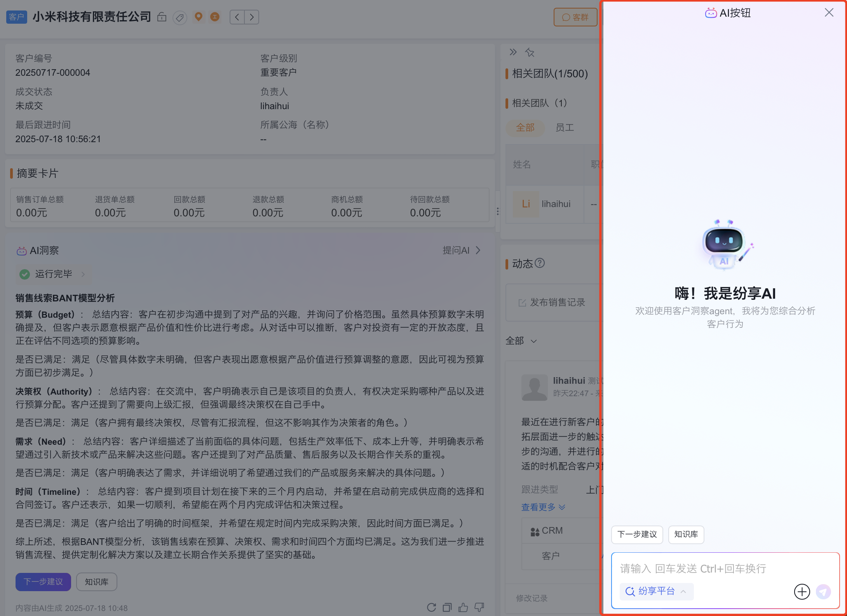The width and height of the screenshot is (847, 616).
Task: Click the tag icon in header
Action: [x=180, y=17]
